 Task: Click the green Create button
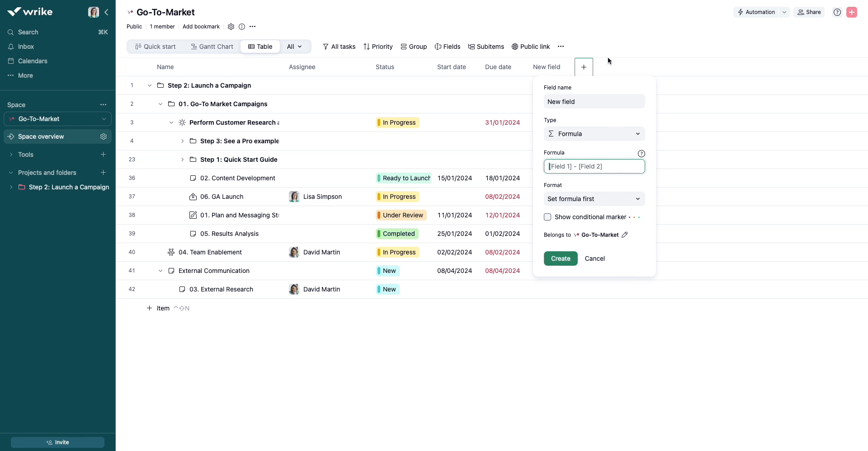point(561,258)
